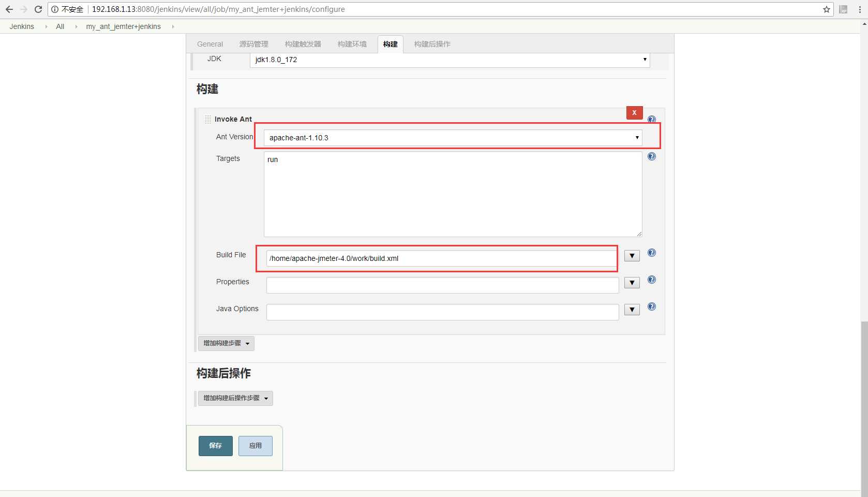Image resolution: width=868 pixels, height=497 pixels.
Task: Switch to the 源码管理 tab
Action: click(x=253, y=44)
